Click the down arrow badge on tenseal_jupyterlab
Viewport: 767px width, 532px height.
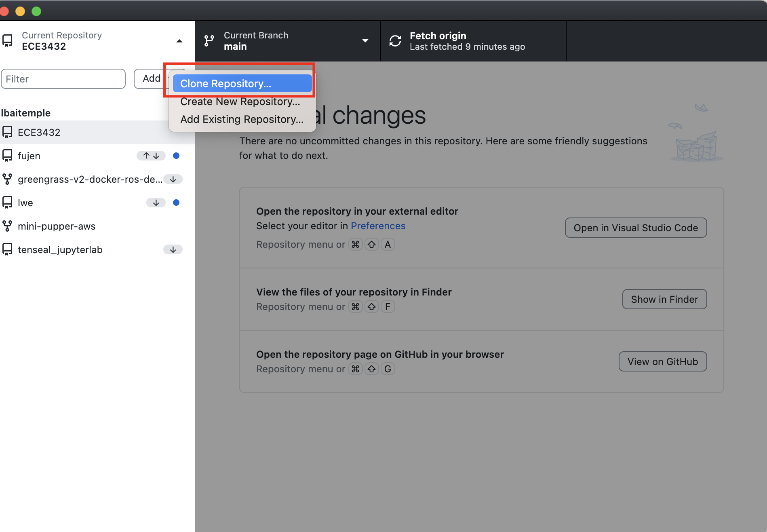pos(173,249)
